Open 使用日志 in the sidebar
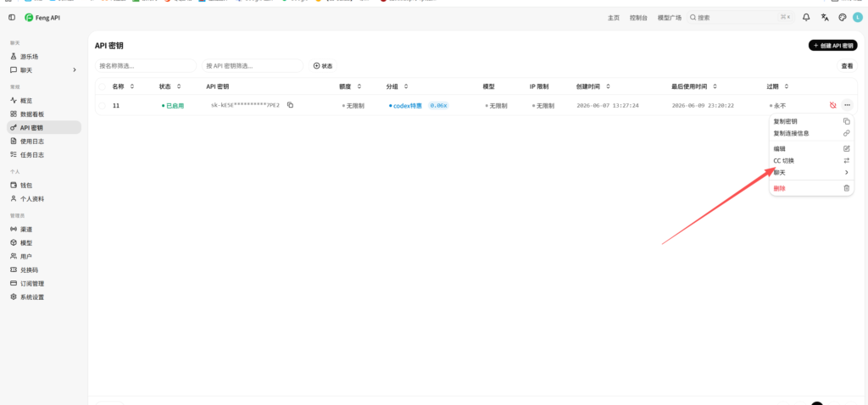The image size is (868, 405). click(44, 141)
